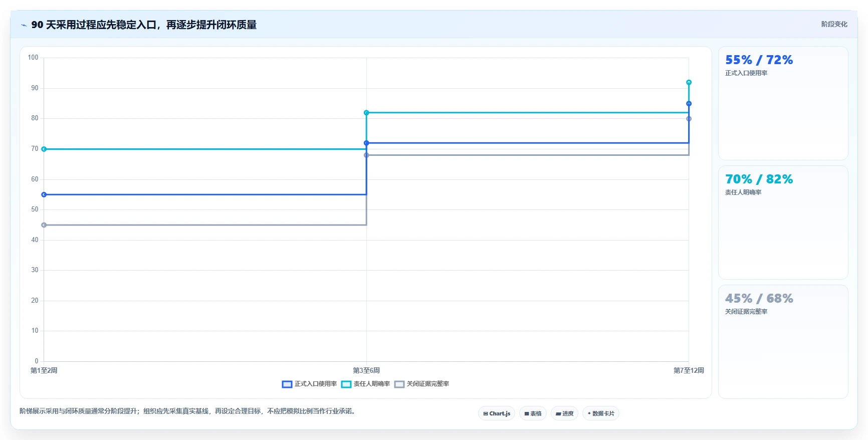
Task: Click the y-axis label 50
Action: 35,209
